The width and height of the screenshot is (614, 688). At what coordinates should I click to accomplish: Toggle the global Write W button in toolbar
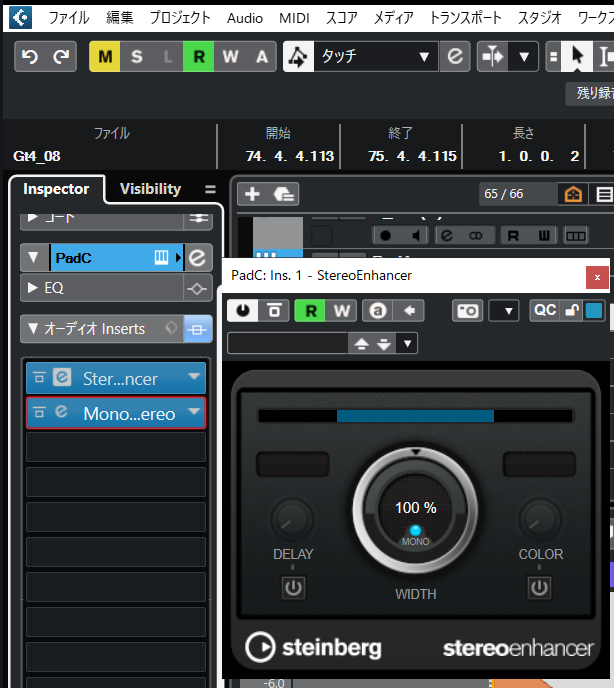point(230,57)
